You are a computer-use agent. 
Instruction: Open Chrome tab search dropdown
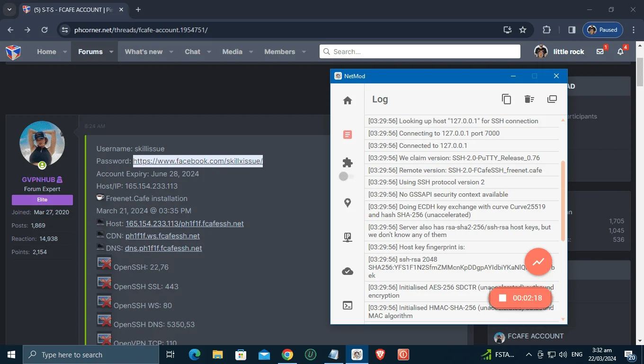[9, 9]
